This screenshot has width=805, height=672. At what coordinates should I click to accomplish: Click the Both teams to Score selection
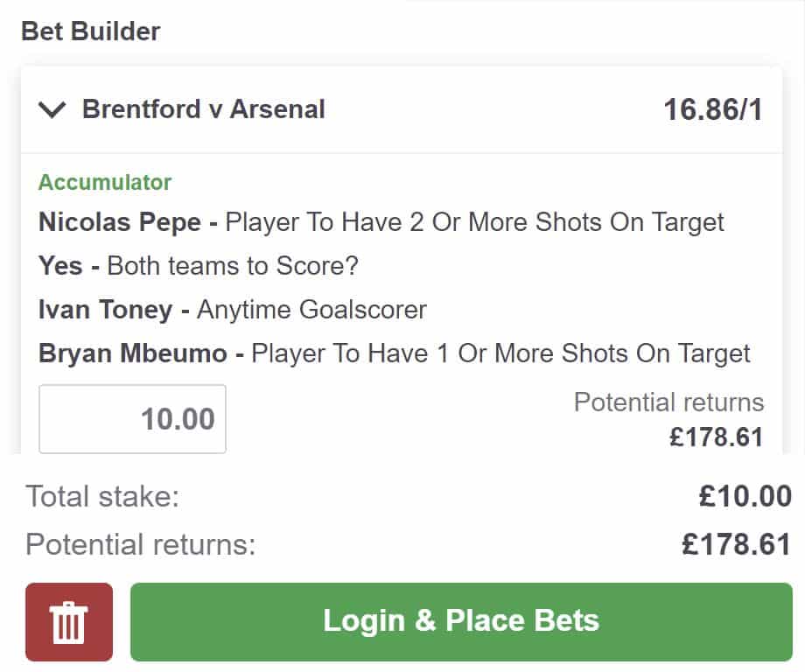233,265
